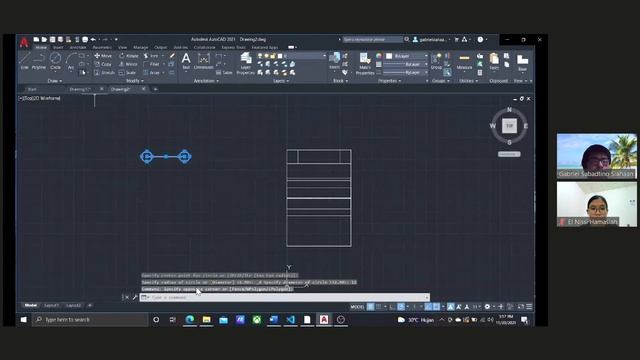Viewport: 640px width, 360px height.
Task: Open the Annotate ribbon tab
Action: (78, 47)
